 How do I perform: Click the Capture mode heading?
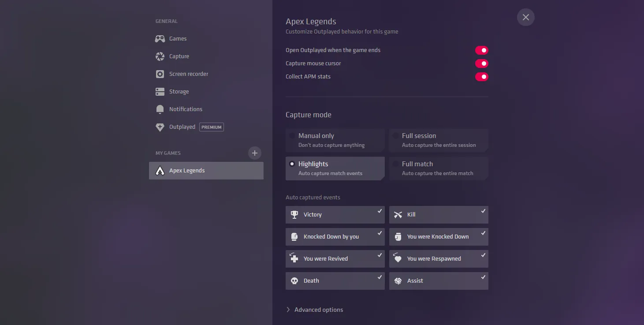pos(309,115)
